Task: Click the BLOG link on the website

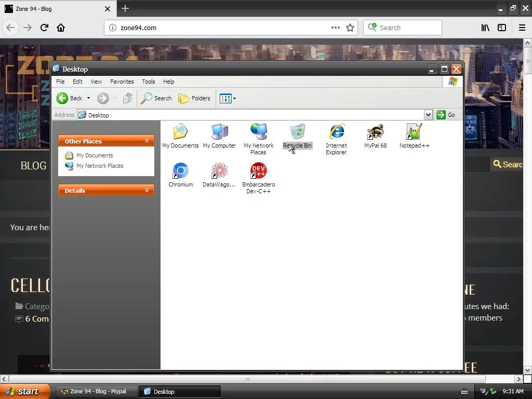Action: [34, 166]
